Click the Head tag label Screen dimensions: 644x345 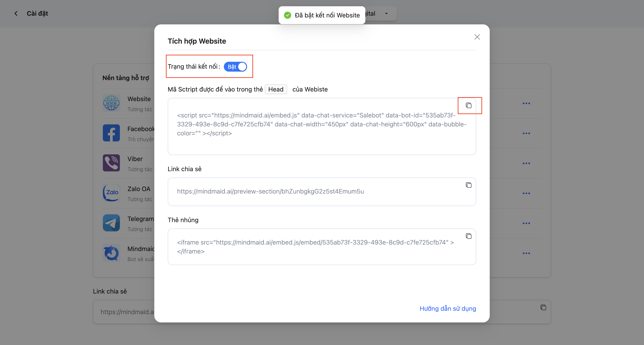tap(276, 89)
